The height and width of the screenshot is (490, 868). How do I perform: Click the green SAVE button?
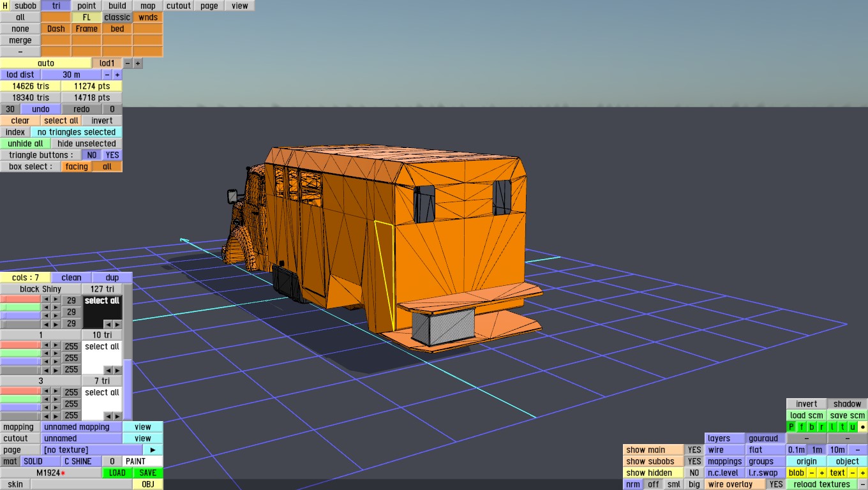pyautogui.click(x=148, y=473)
